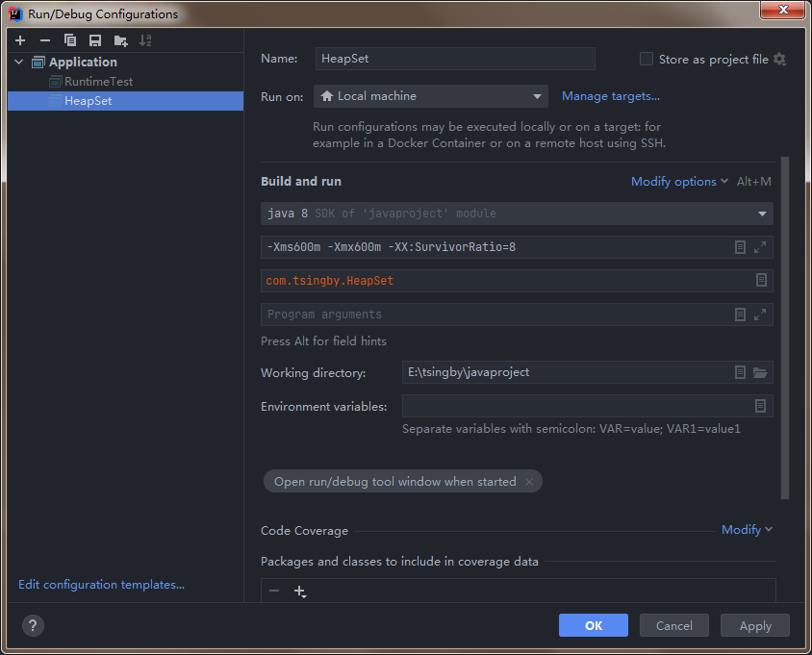Open the Modify options menu
The image size is (812, 655).
pyautogui.click(x=679, y=182)
